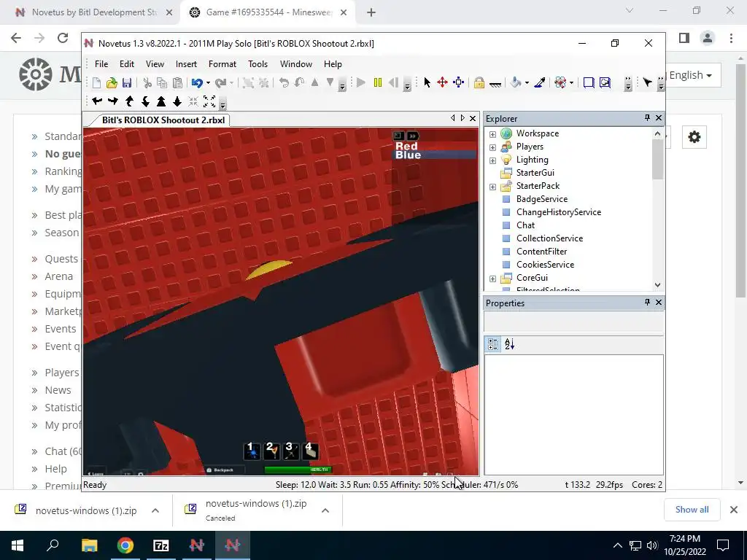Open the Paint bucket color dropdown arrow

click(527, 83)
